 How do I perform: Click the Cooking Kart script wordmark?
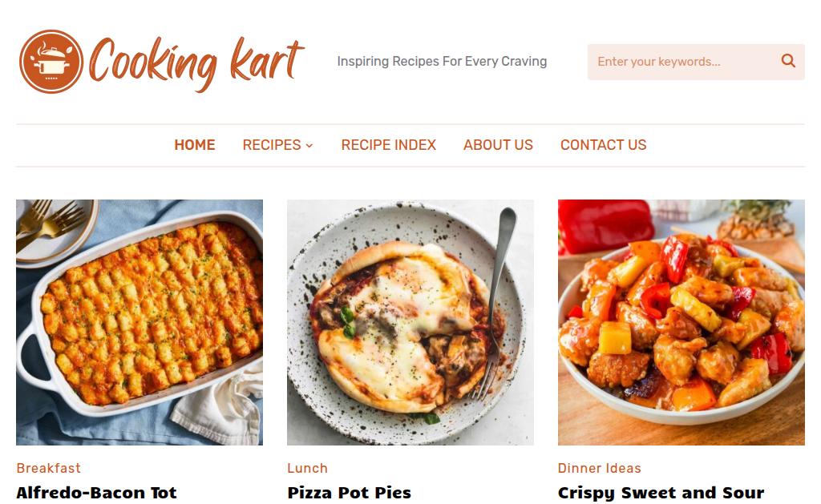[197, 63]
